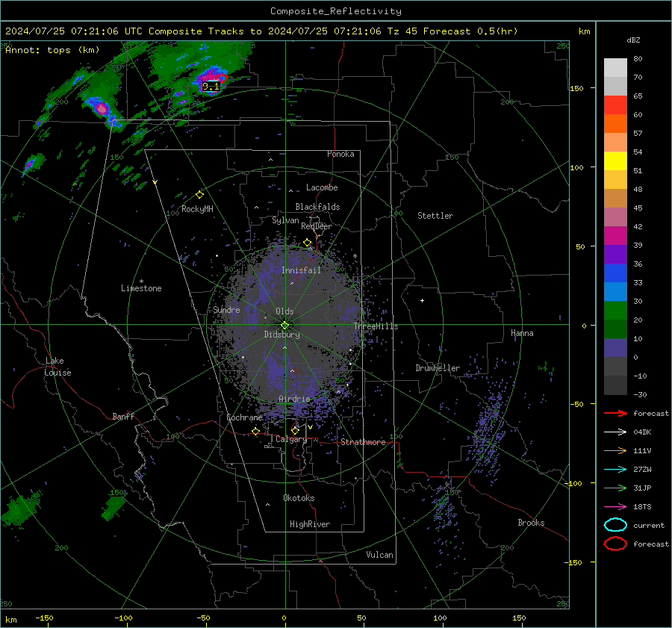Click the Brooks city label
This screenshot has height=628, width=672.
[x=531, y=523]
